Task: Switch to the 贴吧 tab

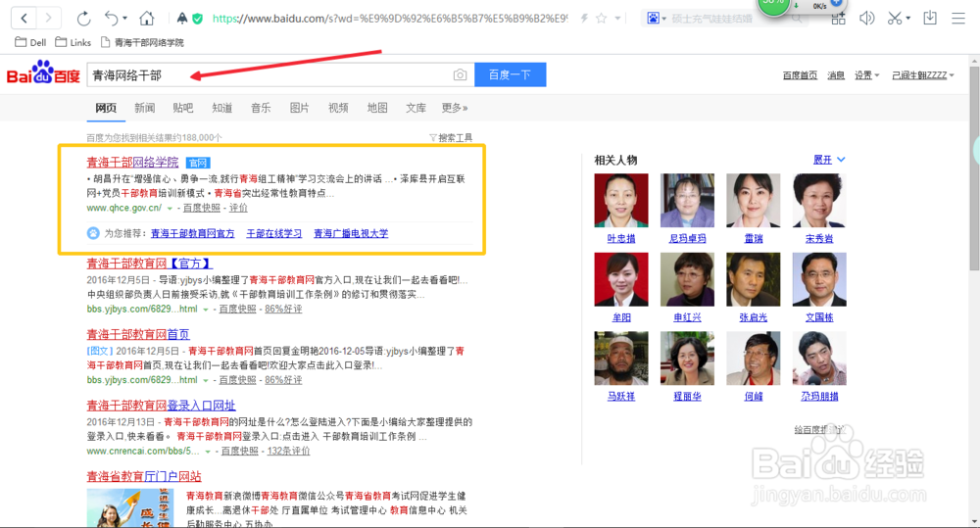Action: point(183,108)
